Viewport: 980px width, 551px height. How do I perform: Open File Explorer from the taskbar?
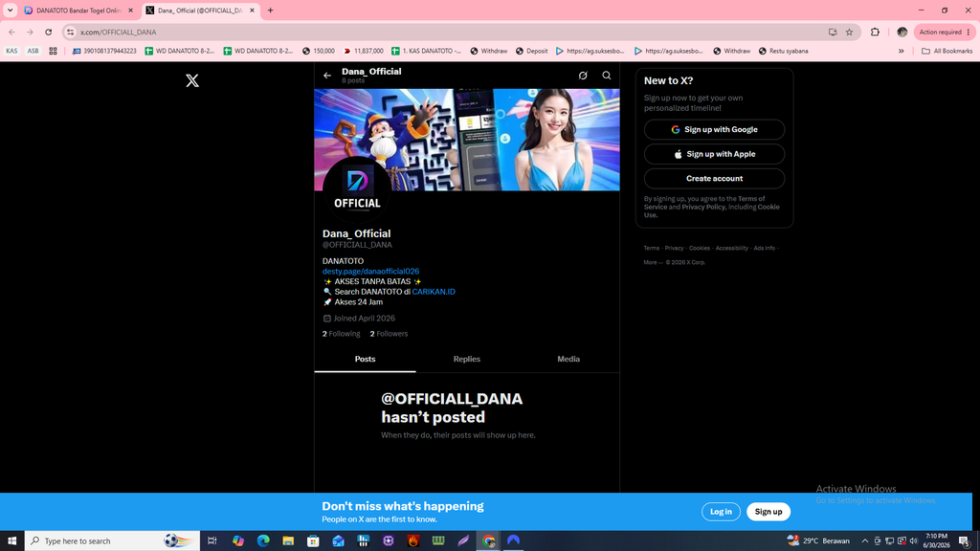pos(288,541)
